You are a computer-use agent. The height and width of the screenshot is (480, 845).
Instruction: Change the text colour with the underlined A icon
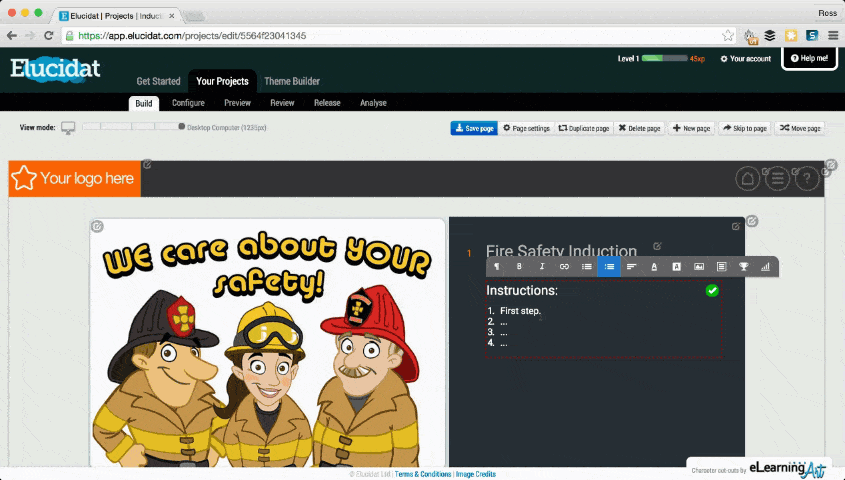coord(654,267)
